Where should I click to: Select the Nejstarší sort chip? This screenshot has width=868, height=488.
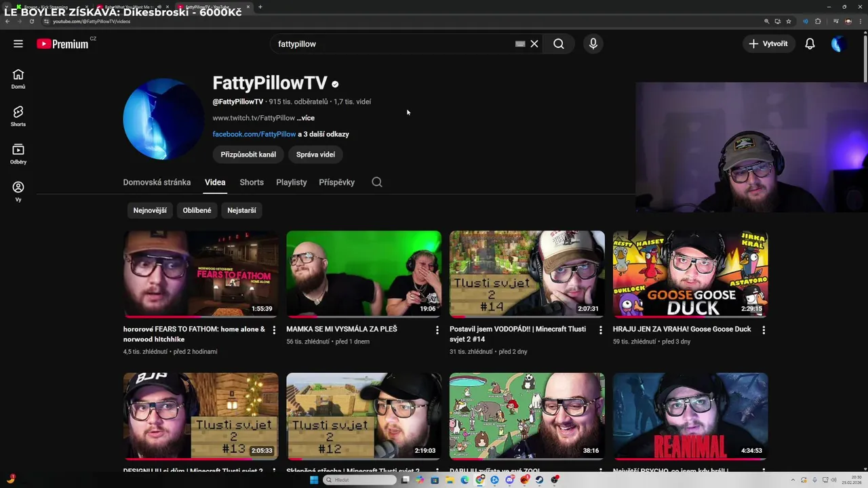coord(241,210)
